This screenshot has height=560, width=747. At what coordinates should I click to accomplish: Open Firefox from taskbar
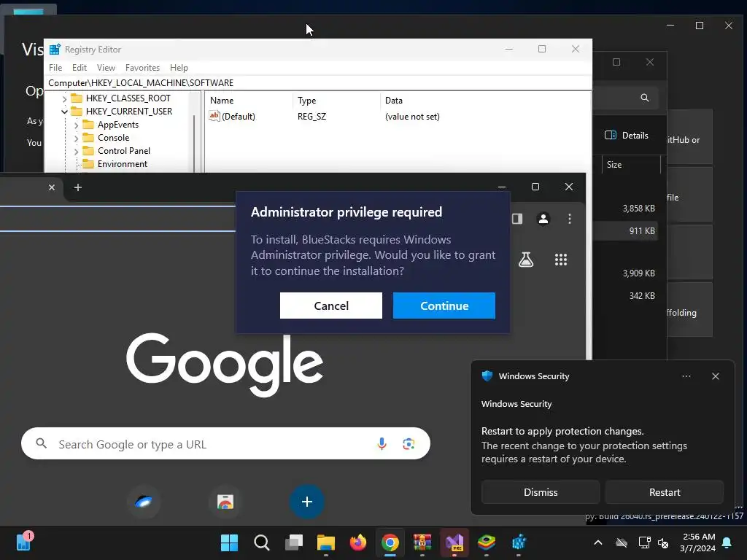pyautogui.click(x=357, y=542)
